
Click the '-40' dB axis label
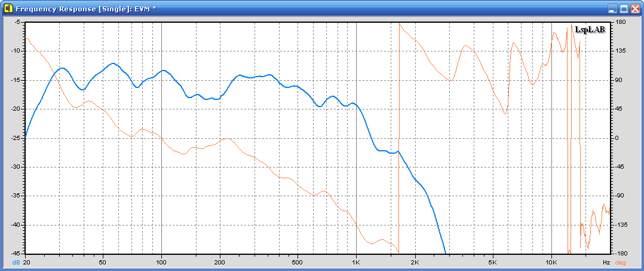(x=16, y=225)
